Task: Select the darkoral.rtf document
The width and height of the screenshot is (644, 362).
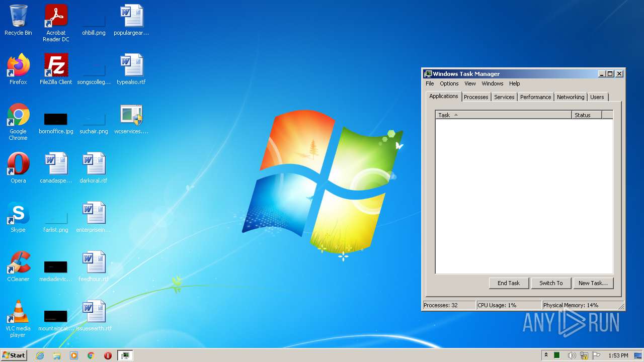Action: [94, 168]
